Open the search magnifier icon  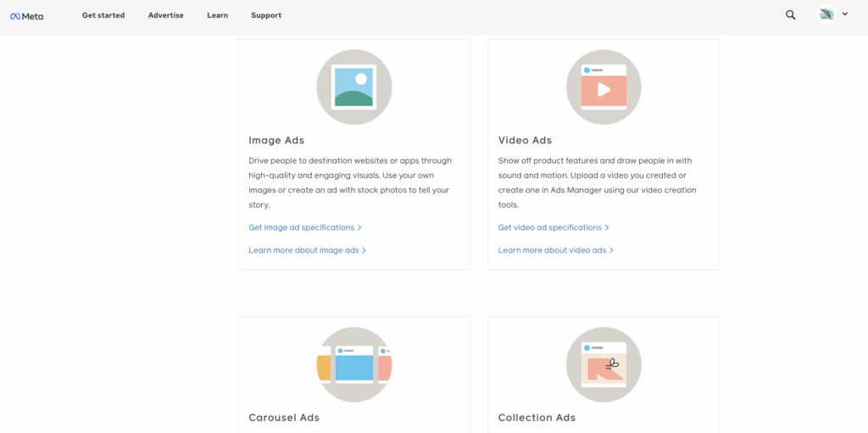pos(790,15)
